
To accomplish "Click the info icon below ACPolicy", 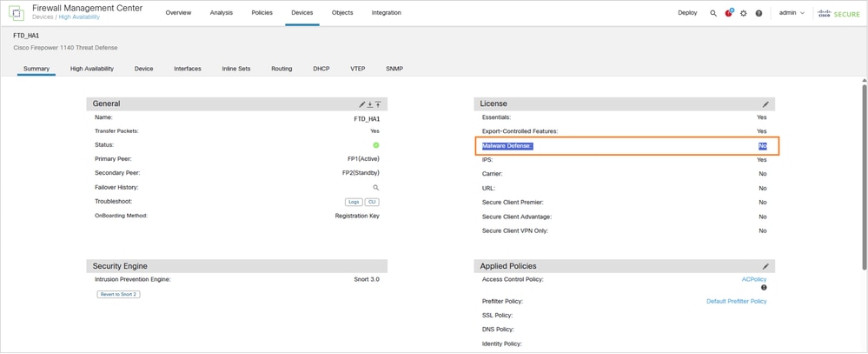I will click(x=764, y=288).
